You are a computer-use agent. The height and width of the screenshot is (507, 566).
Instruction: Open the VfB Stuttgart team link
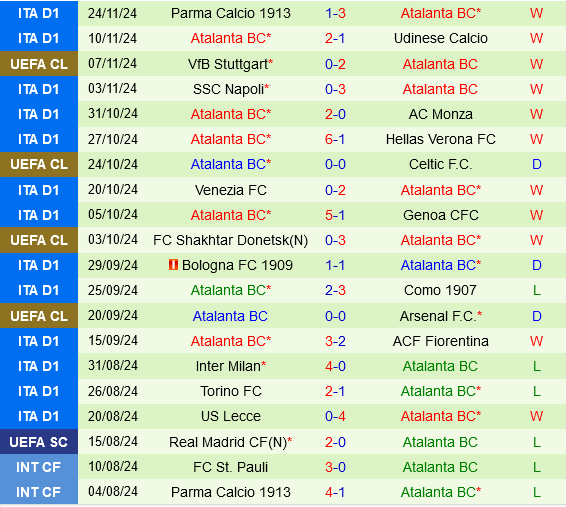click(x=230, y=65)
